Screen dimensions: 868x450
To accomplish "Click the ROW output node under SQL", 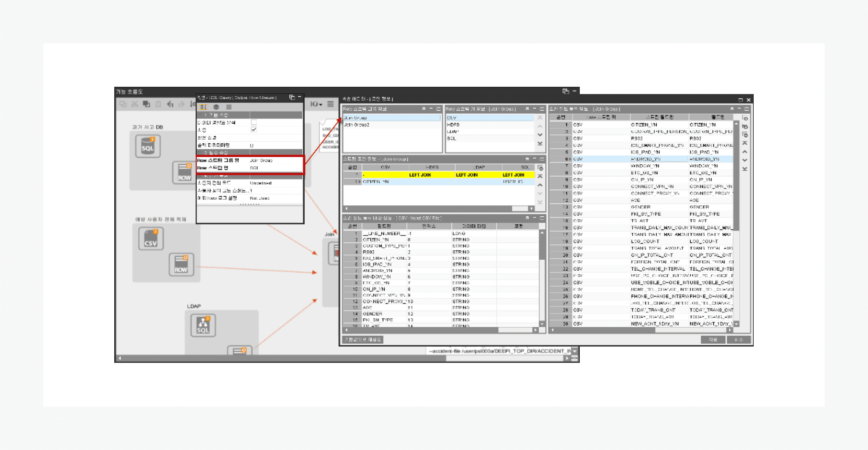I will (x=184, y=173).
